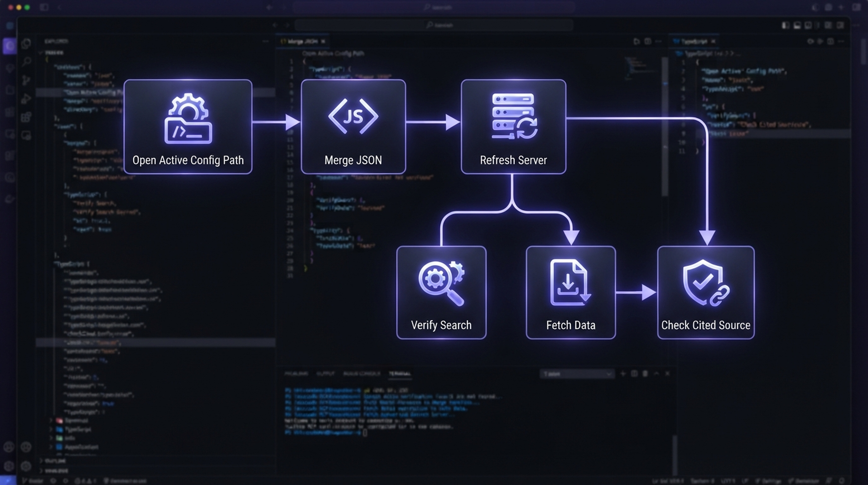Open preview eye icon in TypeScript editor
868x485 pixels.
coord(810,41)
